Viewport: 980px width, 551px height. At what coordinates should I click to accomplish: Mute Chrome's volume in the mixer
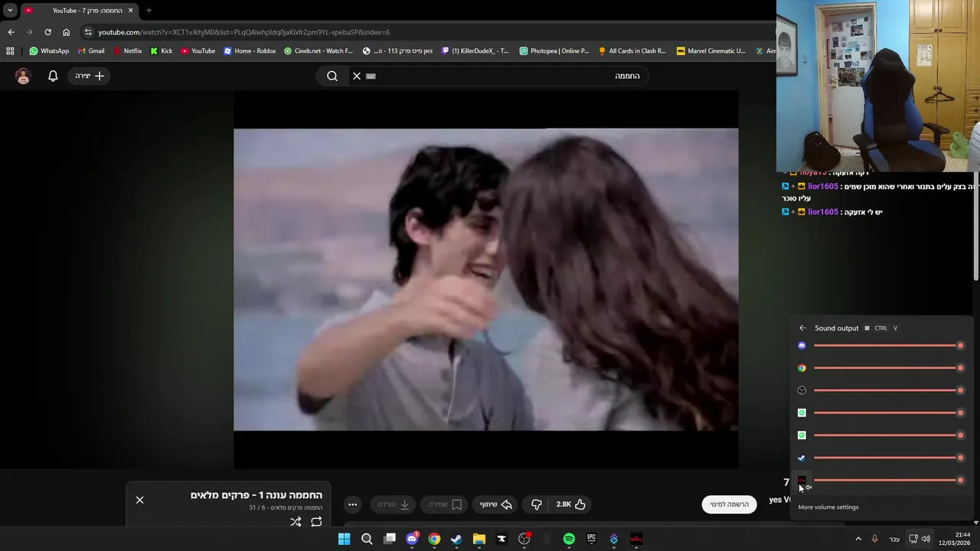pyautogui.click(x=802, y=368)
